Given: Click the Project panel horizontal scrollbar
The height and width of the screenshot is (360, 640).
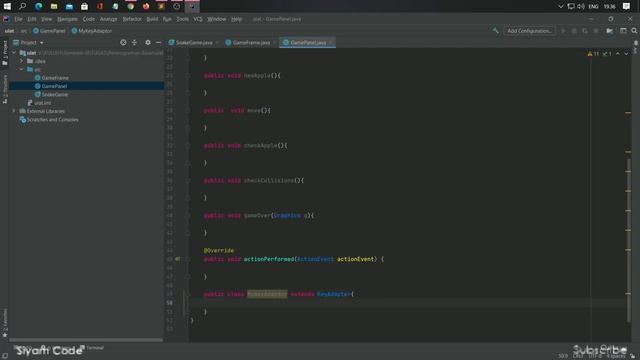Looking at the screenshot, I should click(86, 340).
